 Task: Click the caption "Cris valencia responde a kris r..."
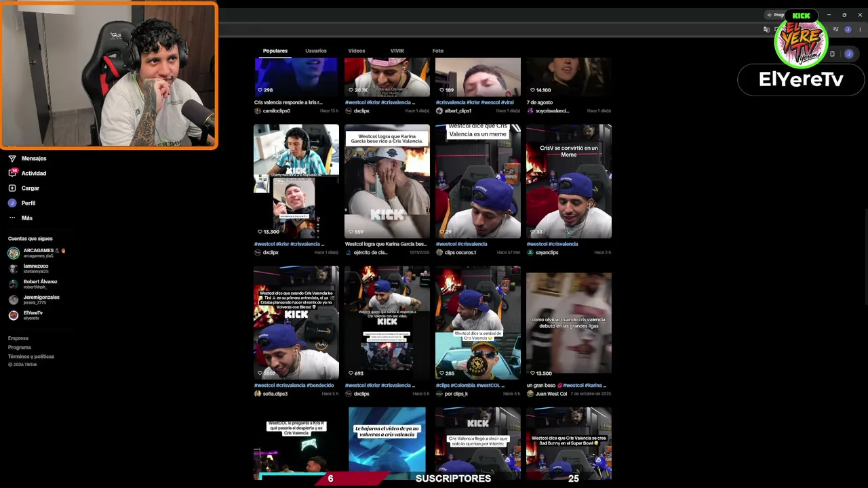(x=288, y=102)
